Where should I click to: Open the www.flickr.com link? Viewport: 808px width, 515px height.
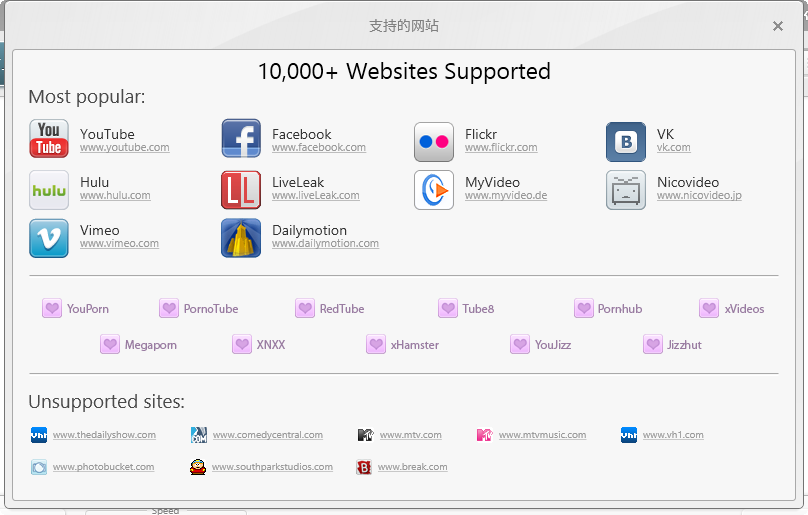[501, 147]
